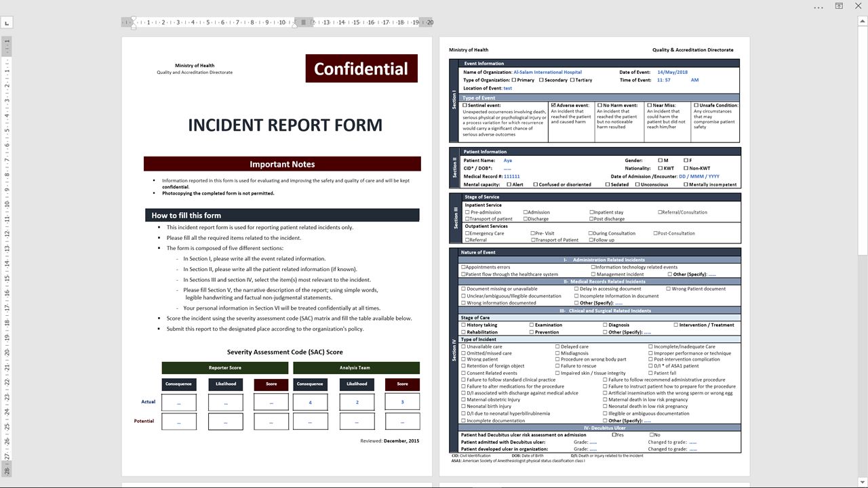Click the DD / MMM / YYYY admission date field
The image size is (868, 488).
(699, 176)
